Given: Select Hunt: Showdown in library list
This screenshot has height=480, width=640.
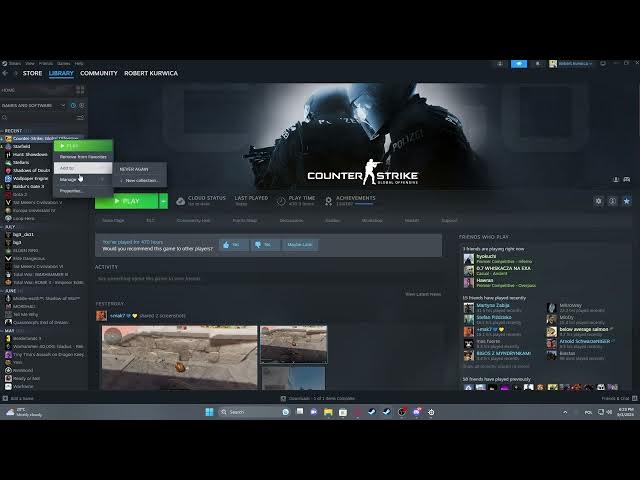Looking at the screenshot, I should point(30,154).
